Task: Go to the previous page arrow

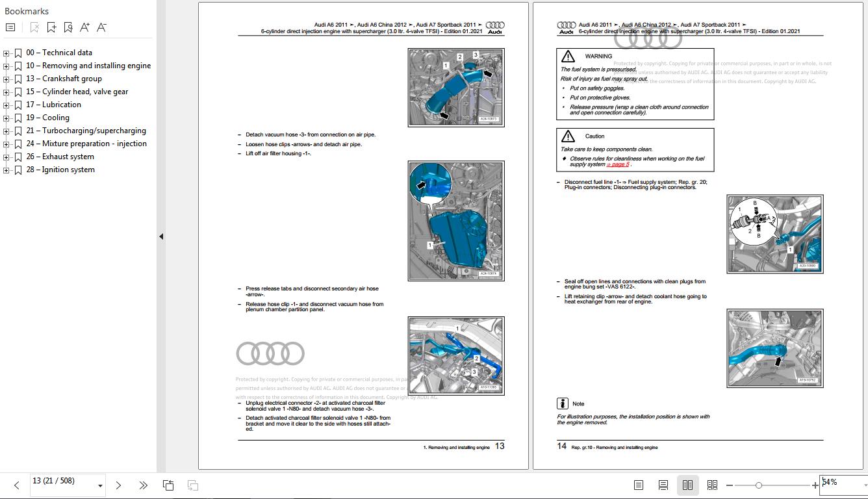Action: point(16,485)
